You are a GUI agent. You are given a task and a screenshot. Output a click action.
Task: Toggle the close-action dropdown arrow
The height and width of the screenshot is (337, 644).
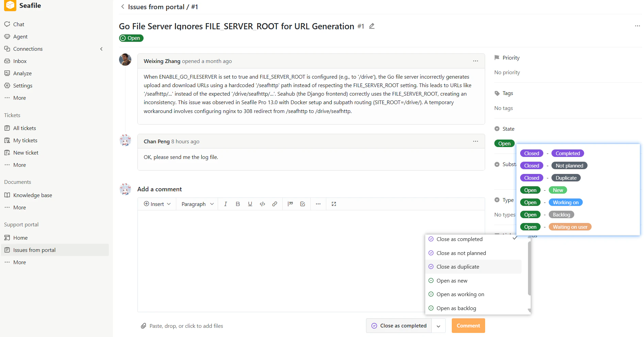(x=439, y=326)
